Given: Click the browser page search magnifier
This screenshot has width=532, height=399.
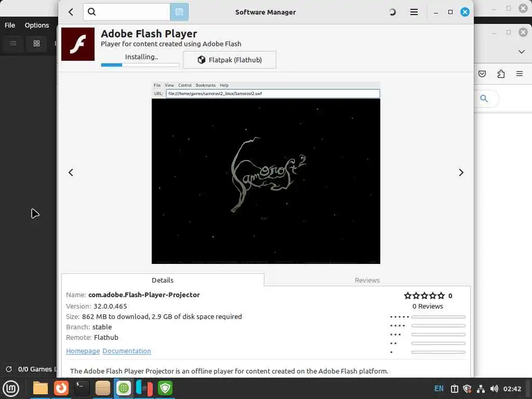Looking at the screenshot, I should pos(484,99).
